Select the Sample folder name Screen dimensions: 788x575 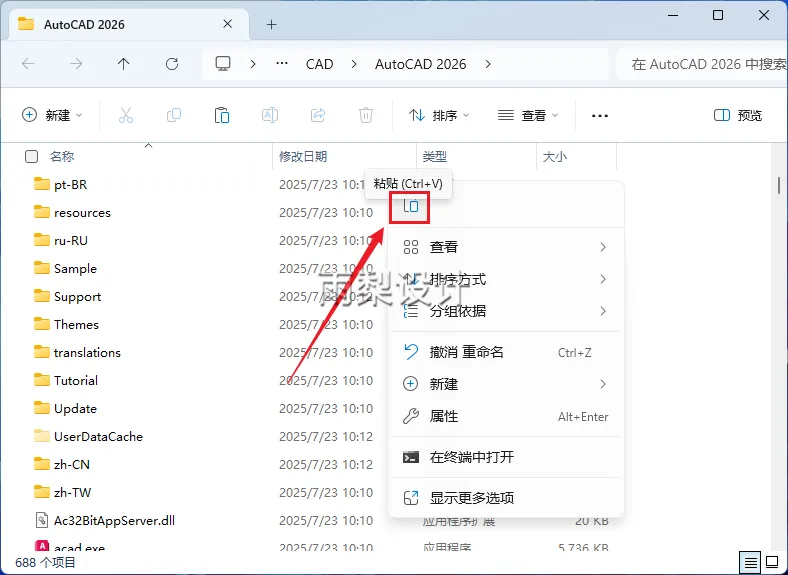point(75,269)
